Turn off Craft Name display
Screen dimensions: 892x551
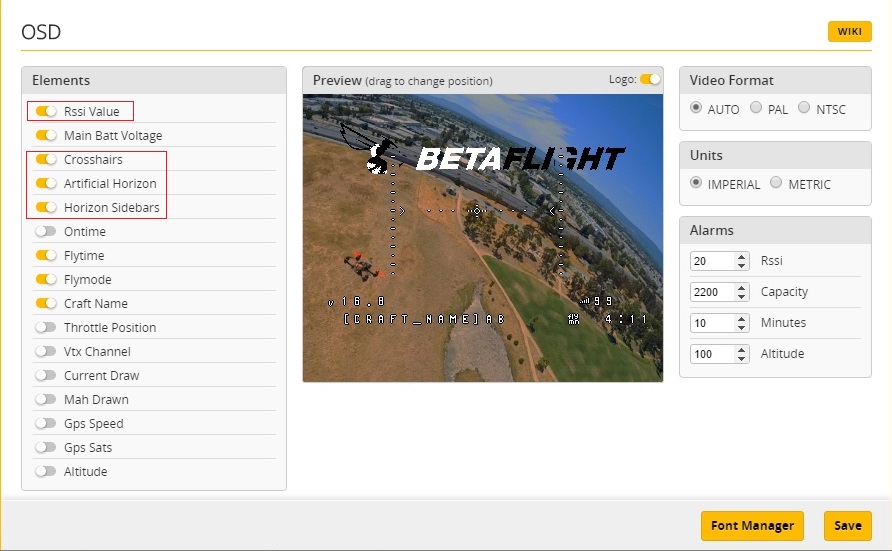pyautogui.click(x=46, y=303)
